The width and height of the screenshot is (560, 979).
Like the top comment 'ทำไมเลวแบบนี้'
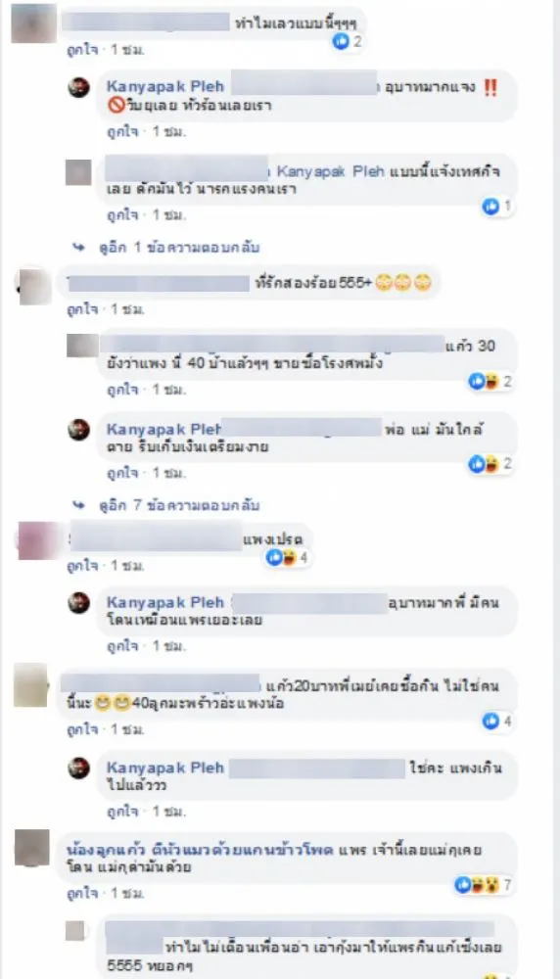[x=82, y=50]
